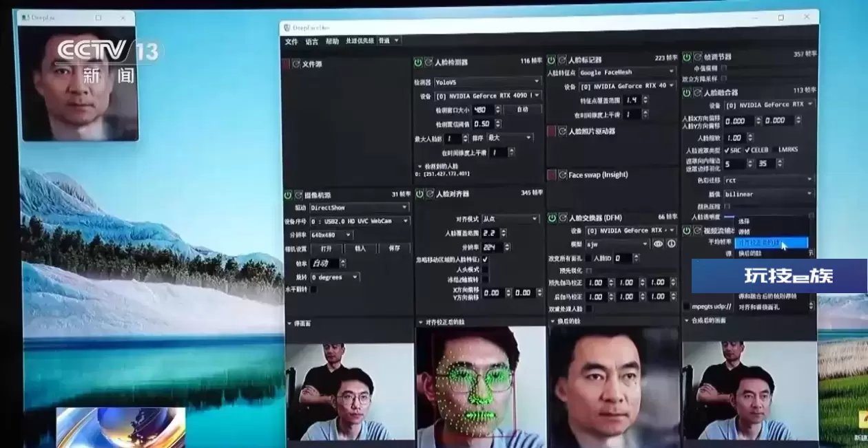Image resolution: width=868 pixels, height=448 pixels.
Task: Open the sjw model dropdown
Action: (617, 244)
